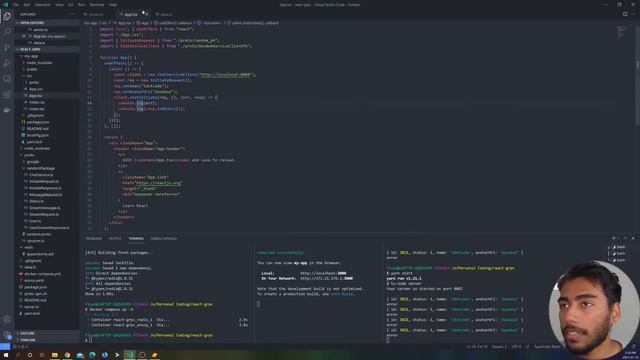Close the terminal panel

[x=633, y=238]
